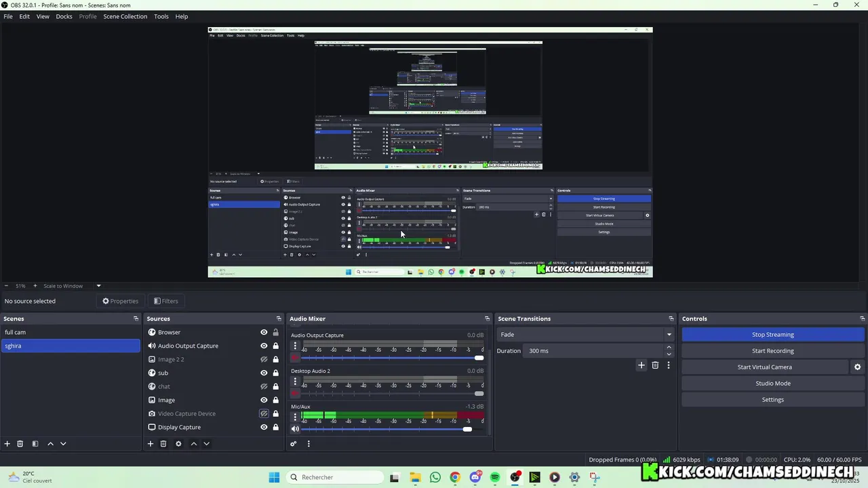Image resolution: width=868 pixels, height=488 pixels.
Task: Undock the Sources panel float icon
Action: click(x=278, y=319)
